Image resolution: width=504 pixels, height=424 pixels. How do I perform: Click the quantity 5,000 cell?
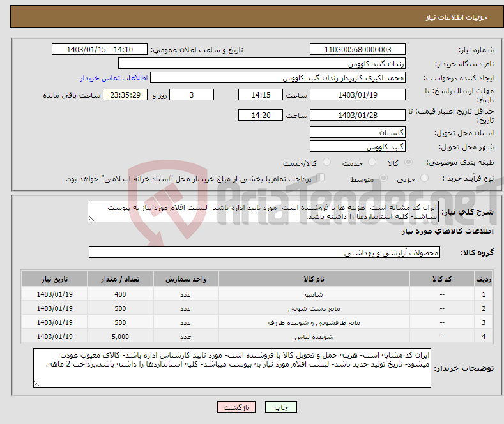[120, 337]
